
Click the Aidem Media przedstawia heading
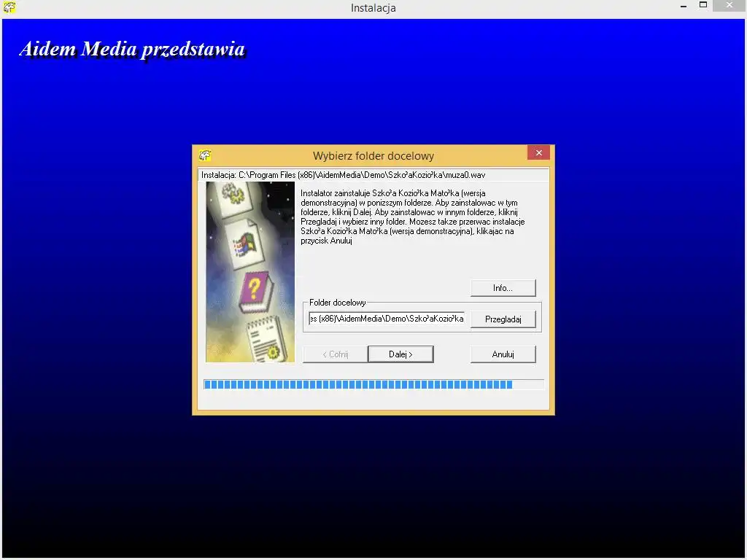tap(133, 49)
